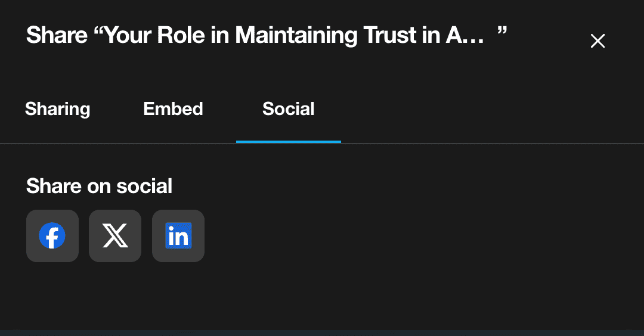Share the video on LinkedIn
The width and height of the screenshot is (644, 336).
click(178, 236)
